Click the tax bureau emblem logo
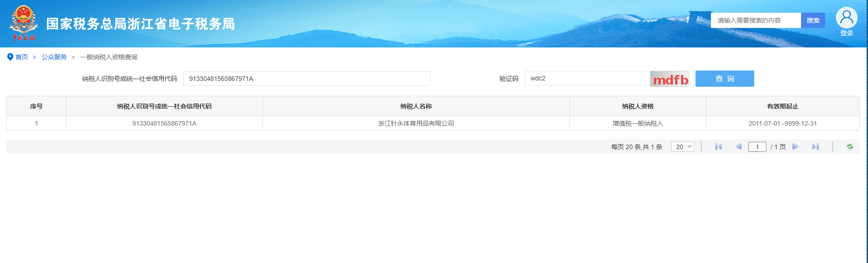This screenshot has width=868, height=263. (23, 23)
